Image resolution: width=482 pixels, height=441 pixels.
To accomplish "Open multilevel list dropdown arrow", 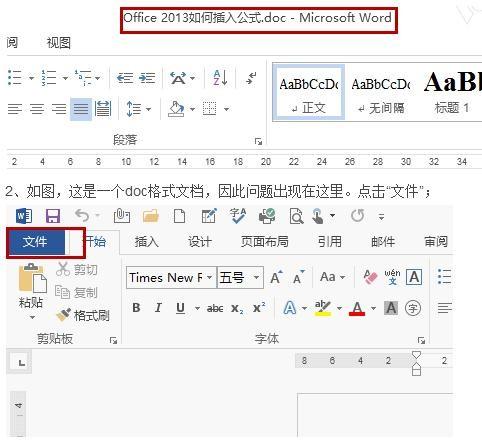I will point(97,78).
